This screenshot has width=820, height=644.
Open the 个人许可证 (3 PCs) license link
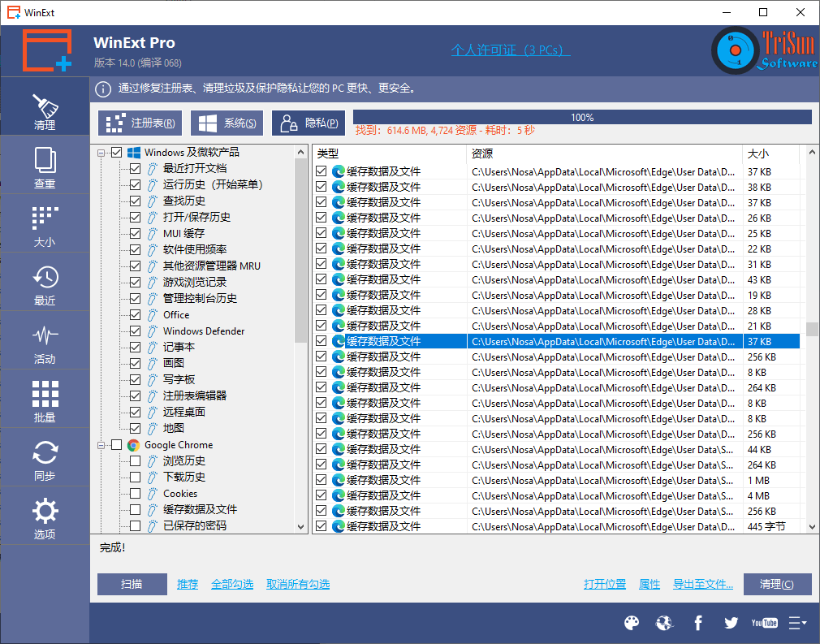pyautogui.click(x=511, y=50)
